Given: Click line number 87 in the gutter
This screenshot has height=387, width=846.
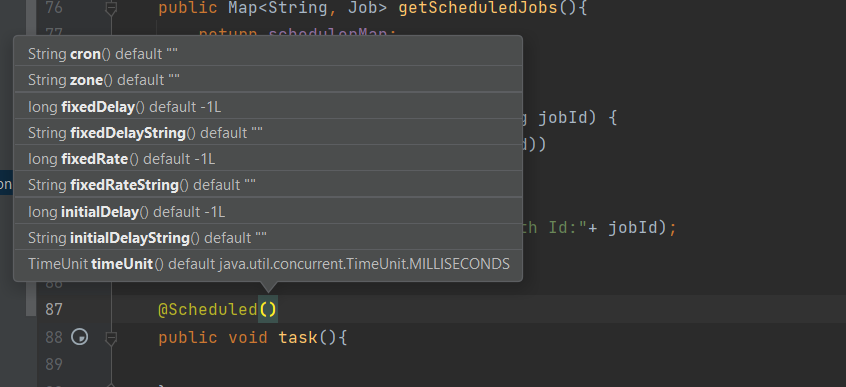Looking at the screenshot, I should [x=53, y=309].
